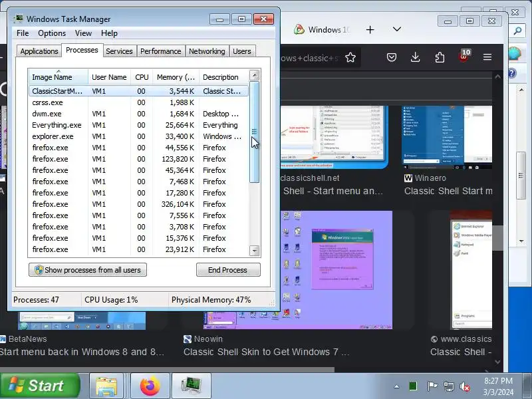The width and height of the screenshot is (532, 399).
Task: Expand the Firefox list all tabs chevron
Action: coord(397,29)
